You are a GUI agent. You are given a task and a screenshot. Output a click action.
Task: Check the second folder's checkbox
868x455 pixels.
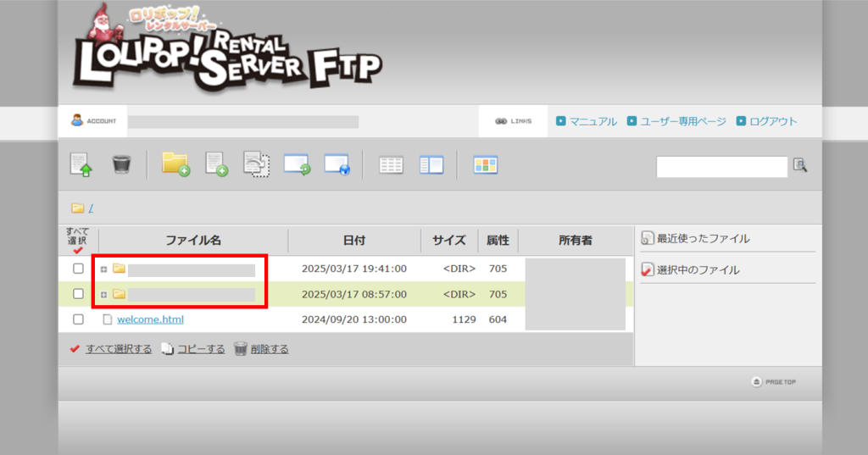pos(78,294)
